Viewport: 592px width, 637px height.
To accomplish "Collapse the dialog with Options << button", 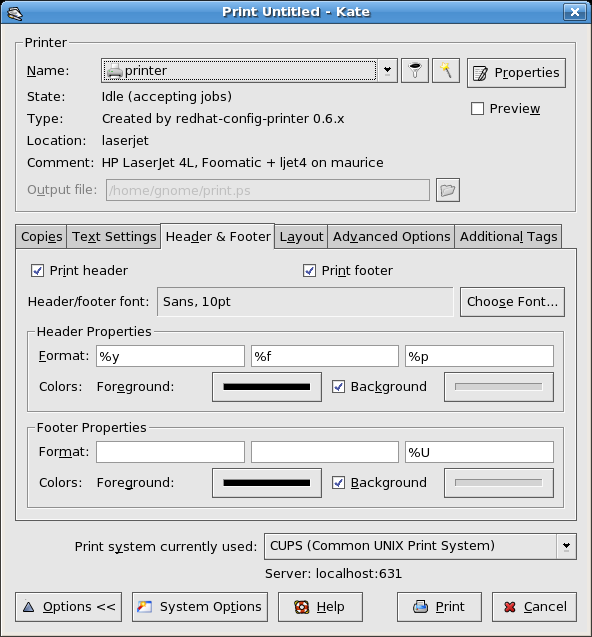I will tap(69, 607).
